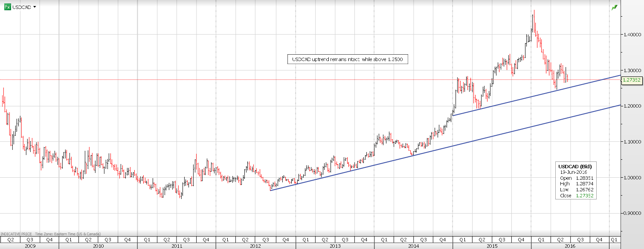The height and width of the screenshot is (249, 644).
Task: Click the 2015 year label on time axis
Action: [492, 246]
